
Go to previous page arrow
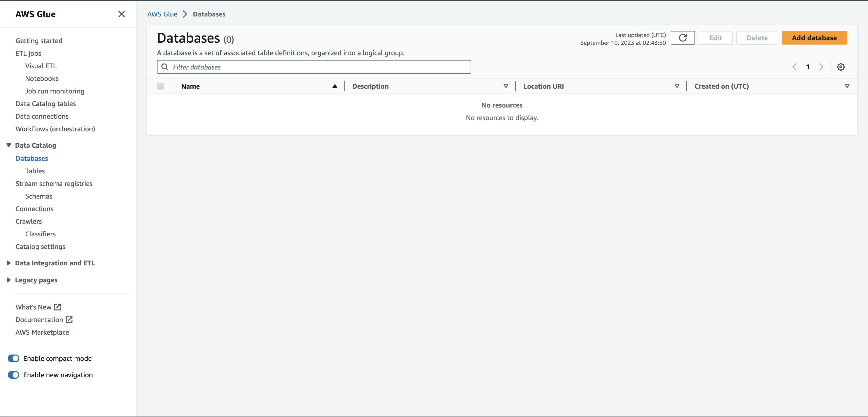(794, 67)
